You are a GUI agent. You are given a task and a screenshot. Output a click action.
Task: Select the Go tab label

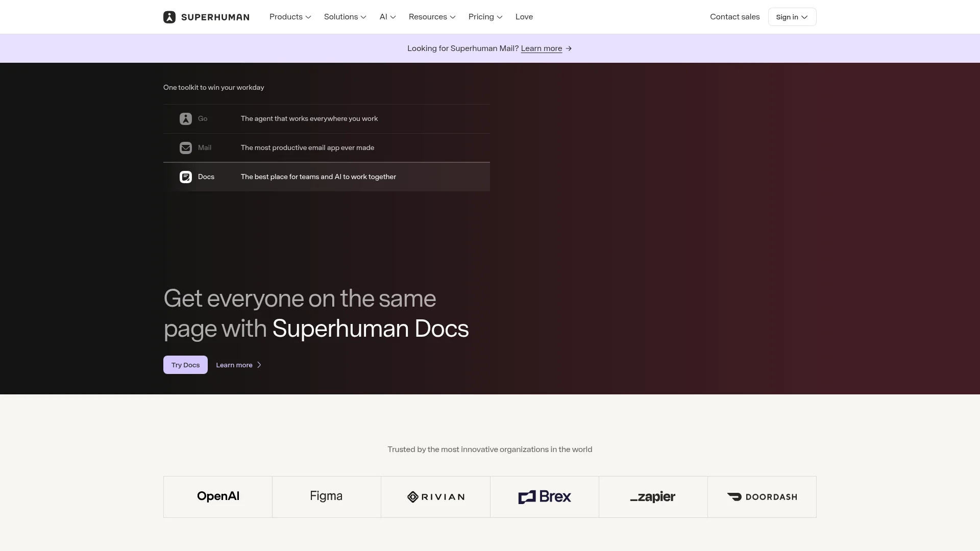pos(203,118)
